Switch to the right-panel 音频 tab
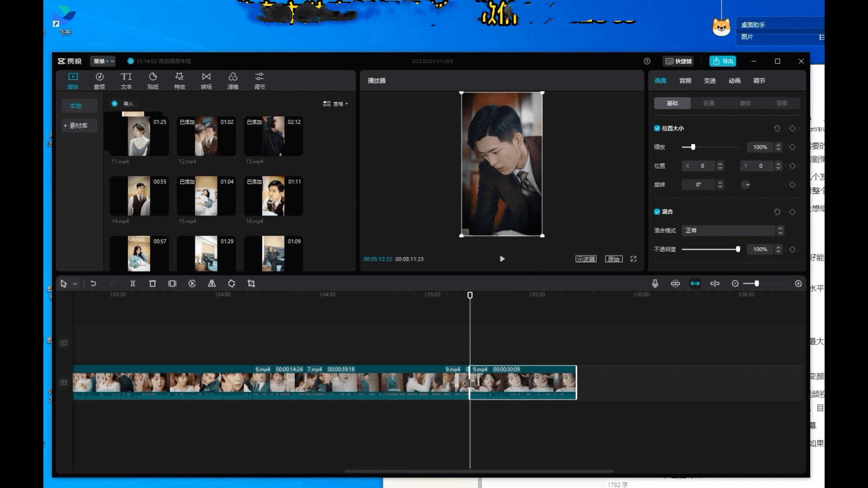Screen dimensions: 868x488 point(685,81)
